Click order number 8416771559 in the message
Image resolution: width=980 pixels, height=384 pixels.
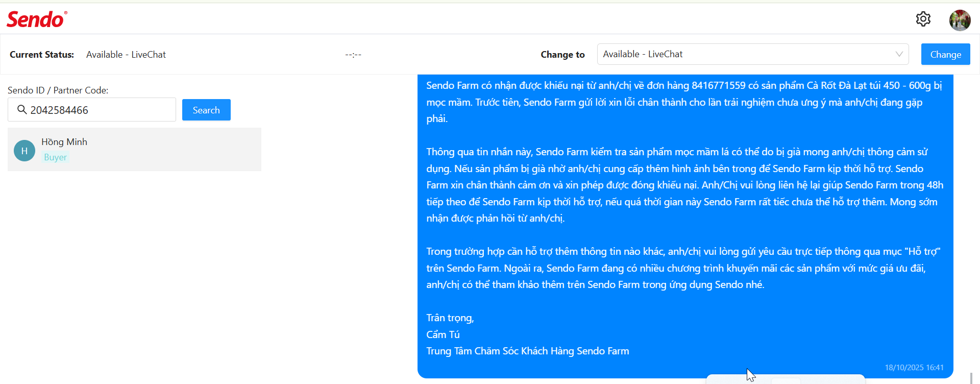pyautogui.click(x=718, y=86)
